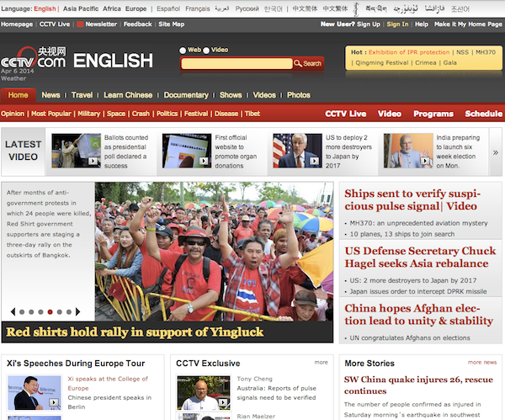Switch to the Learn Chinese tab
Viewport: 505px width, 420px height.
[128, 95]
